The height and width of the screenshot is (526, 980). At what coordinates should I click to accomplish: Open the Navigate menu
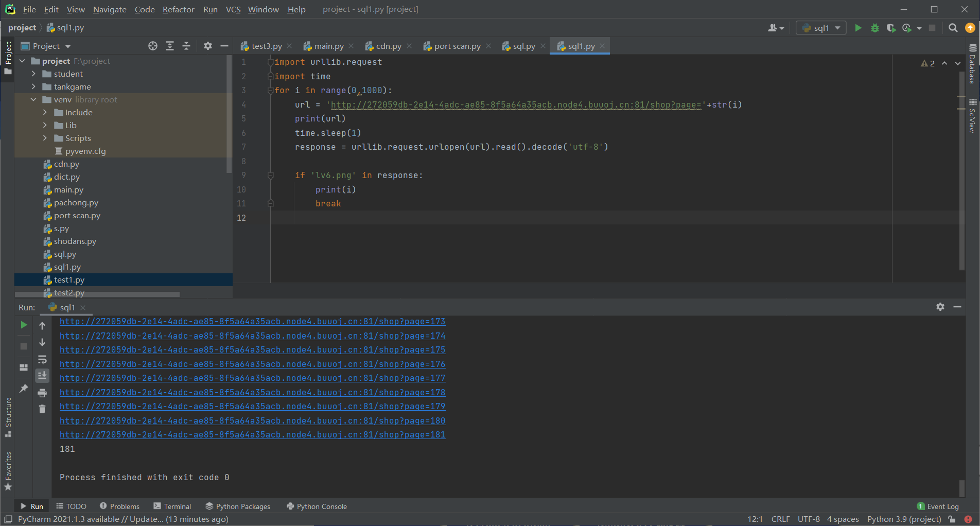(110, 9)
